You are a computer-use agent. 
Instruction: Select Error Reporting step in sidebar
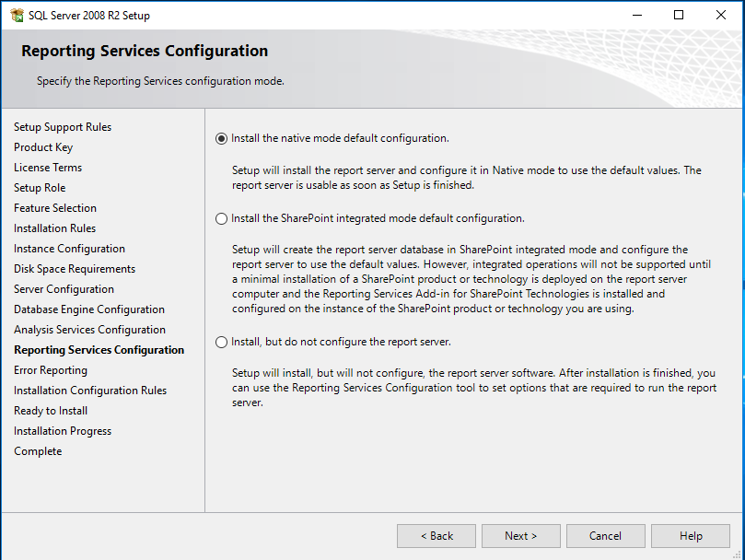tap(51, 370)
